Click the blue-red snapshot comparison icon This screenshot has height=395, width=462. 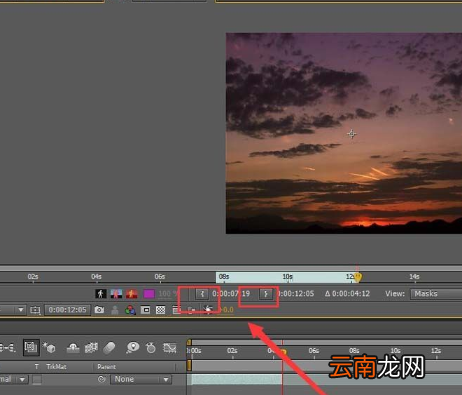point(116,294)
